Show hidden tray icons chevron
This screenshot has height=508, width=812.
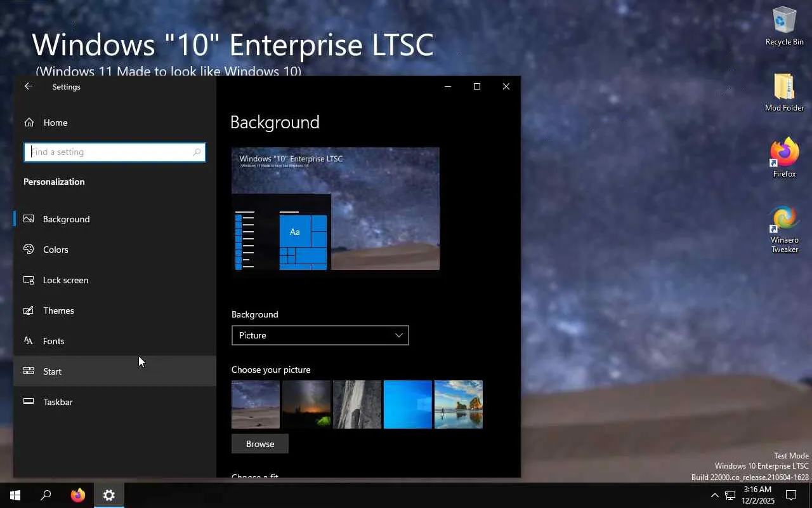714,495
